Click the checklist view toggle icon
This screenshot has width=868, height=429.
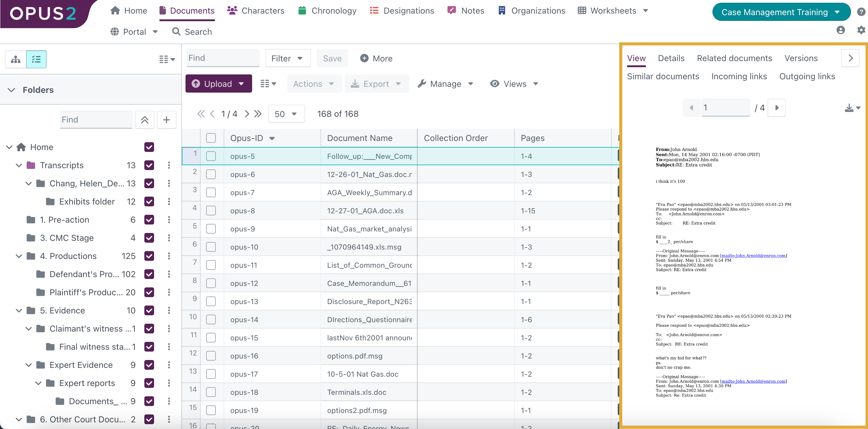(36, 59)
